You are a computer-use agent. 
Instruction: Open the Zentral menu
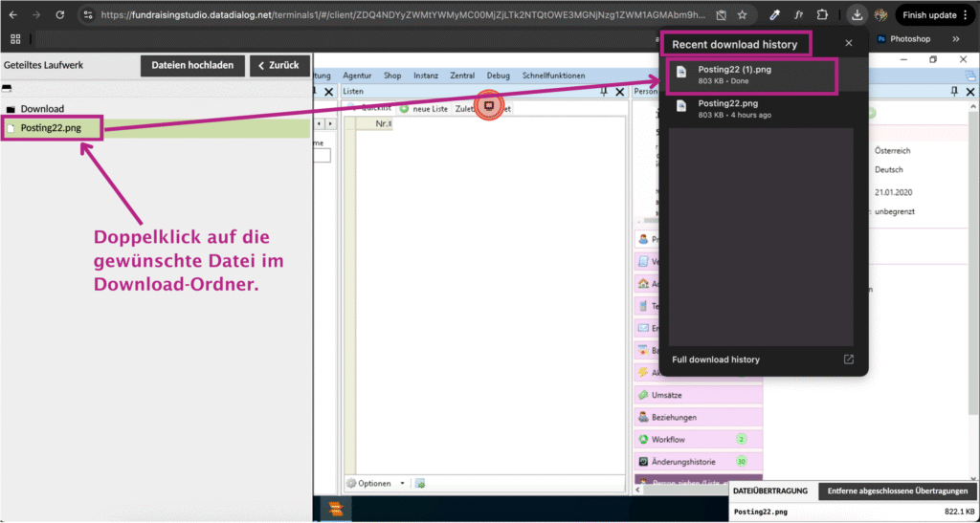click(462, 76)
